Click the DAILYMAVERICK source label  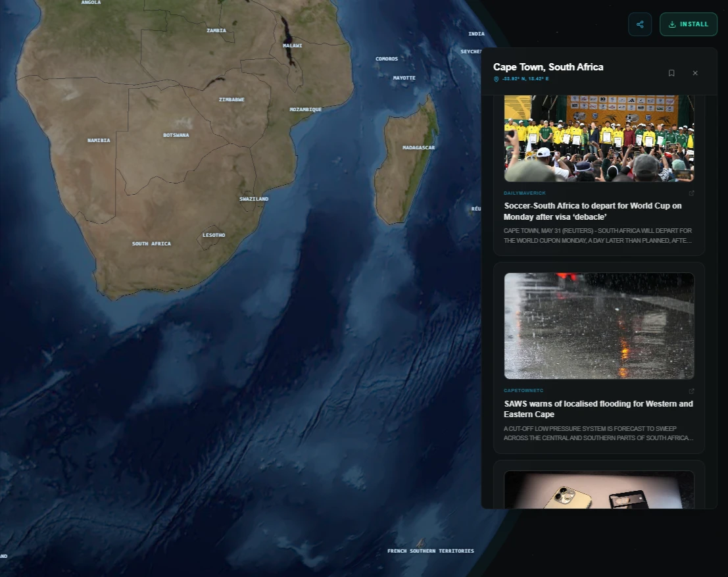point(525,193)
